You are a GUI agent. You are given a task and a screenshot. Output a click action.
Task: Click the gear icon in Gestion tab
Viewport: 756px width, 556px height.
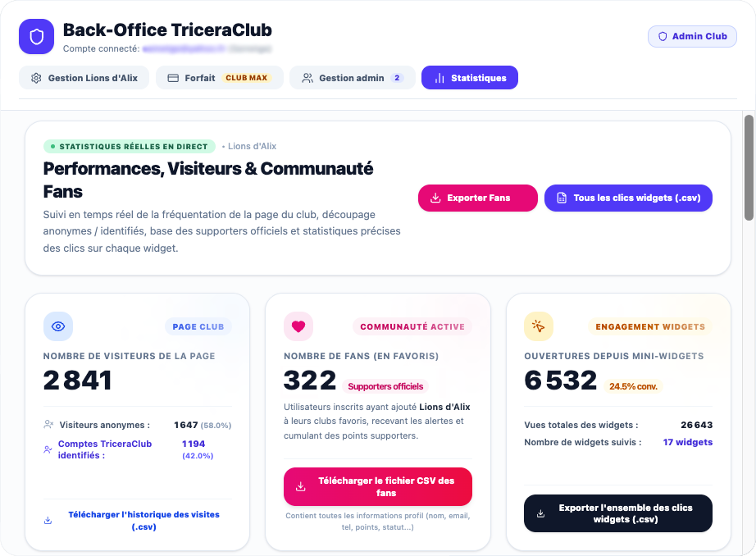point(36,78)
